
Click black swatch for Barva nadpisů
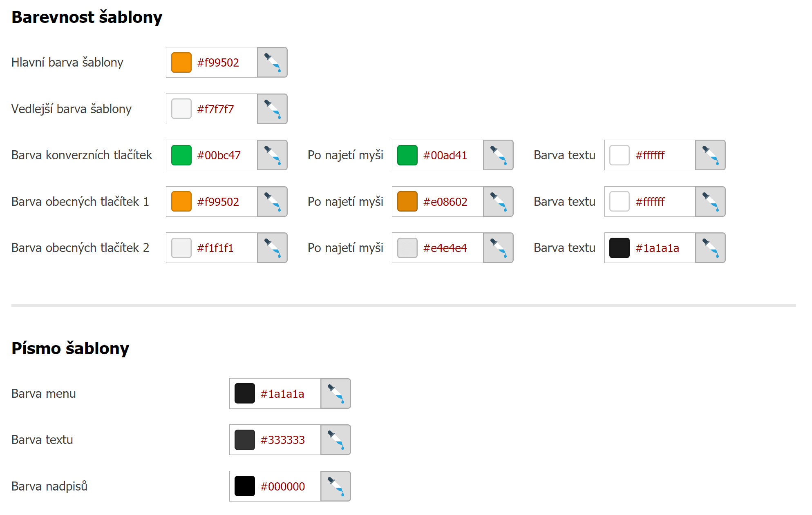click(245, 486)
